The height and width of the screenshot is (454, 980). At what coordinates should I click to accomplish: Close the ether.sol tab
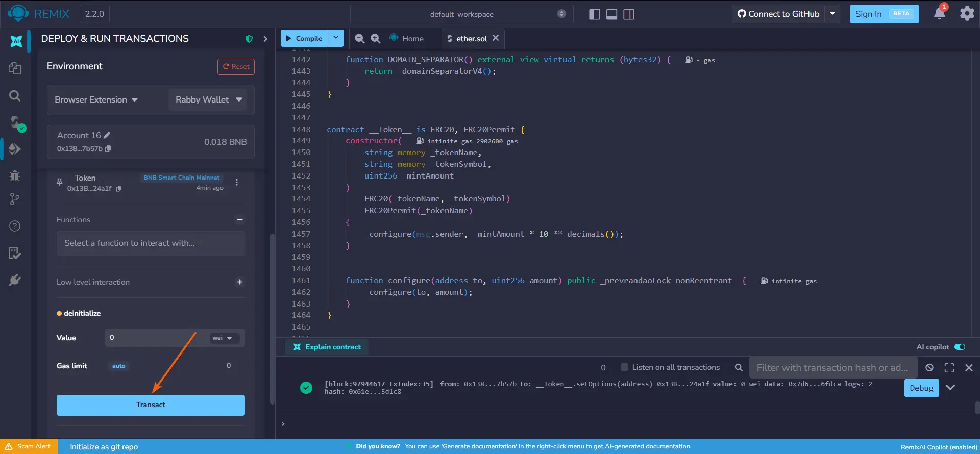point(496,38)
